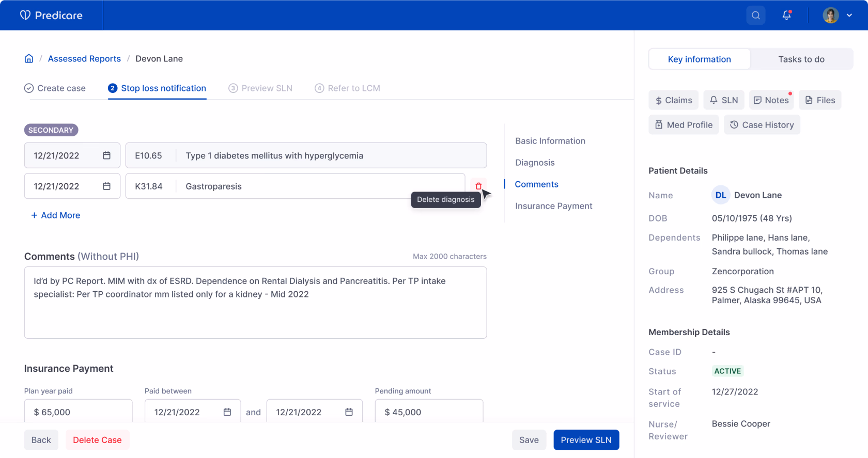This screenshot has height=458, width=868.
Task: Click Add More diagnosis link
Action: (x=56, y=215)
